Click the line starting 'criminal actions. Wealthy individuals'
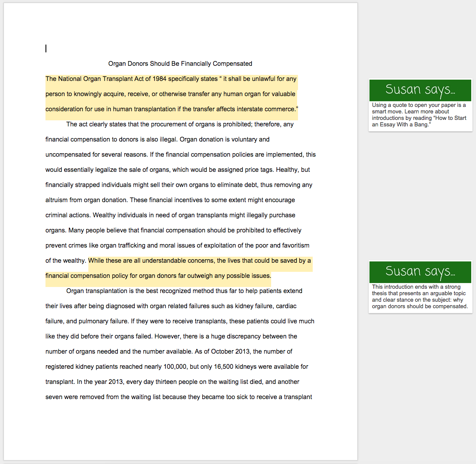 coord(170,215)
